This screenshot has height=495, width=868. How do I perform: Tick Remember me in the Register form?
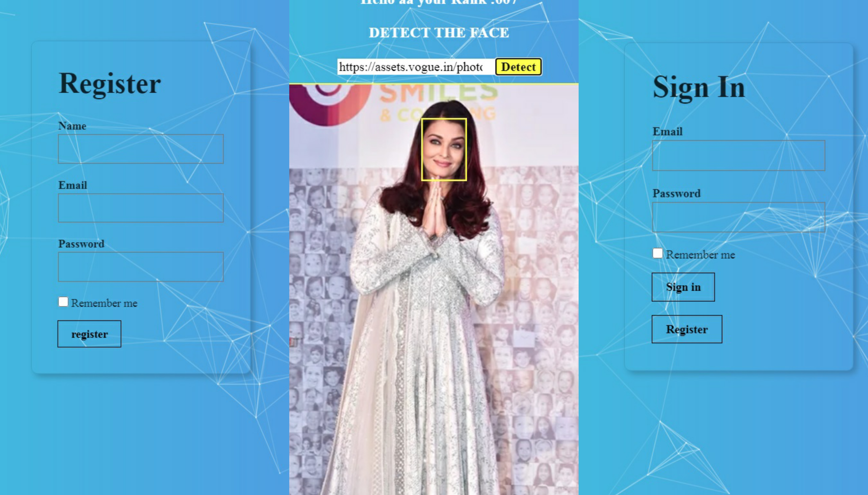coord(63,302)
